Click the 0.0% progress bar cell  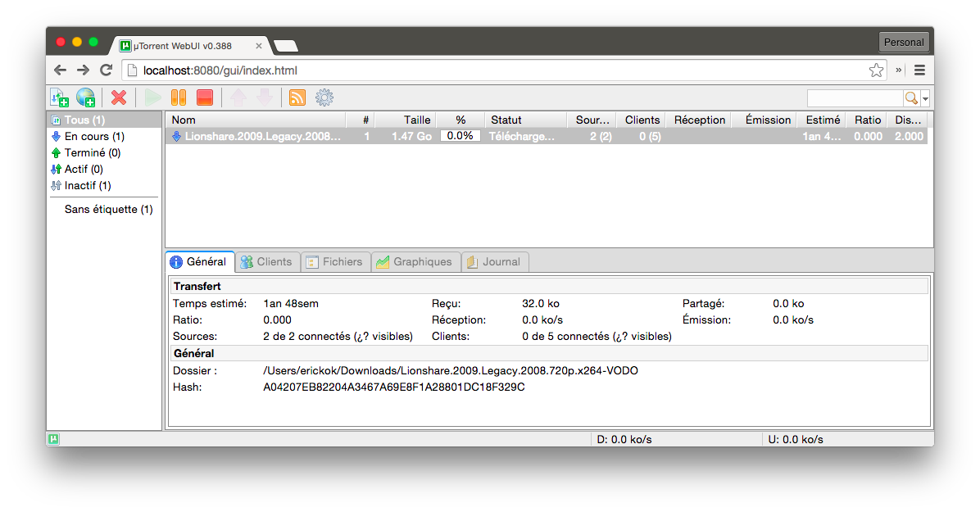tap(460, 136)
